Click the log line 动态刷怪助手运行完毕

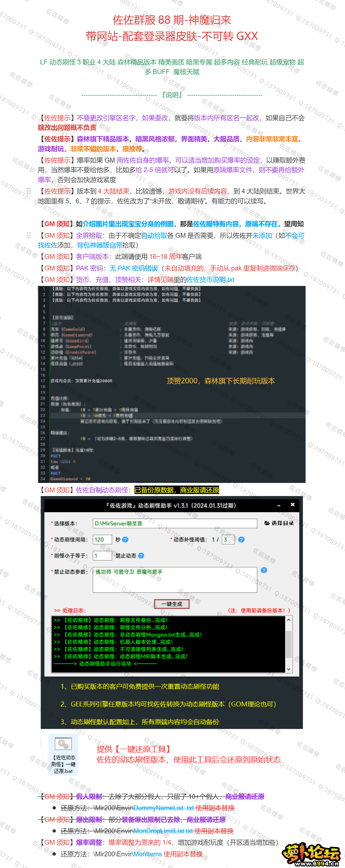105,663
